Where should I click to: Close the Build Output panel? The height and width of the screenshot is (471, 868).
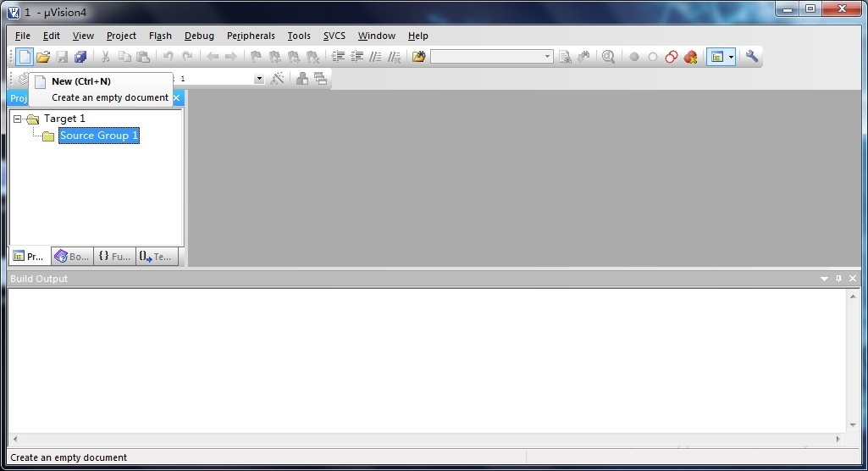coord(853,279)
